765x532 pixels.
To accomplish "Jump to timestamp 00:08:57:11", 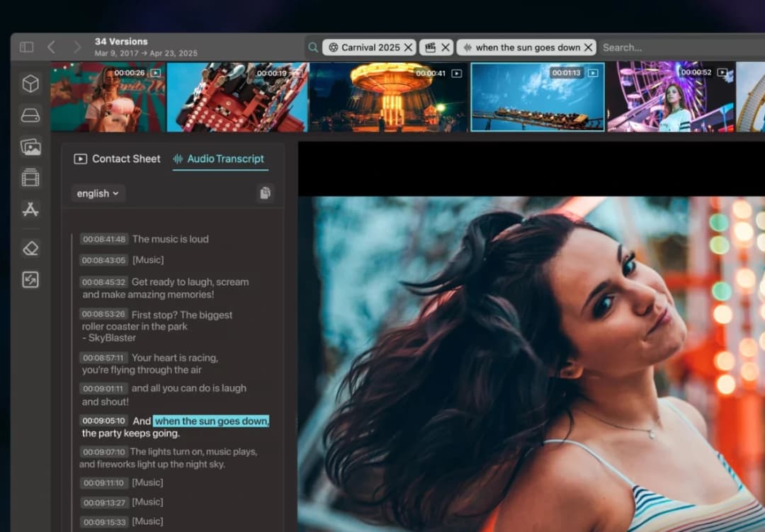I will (x=104, y=358).
